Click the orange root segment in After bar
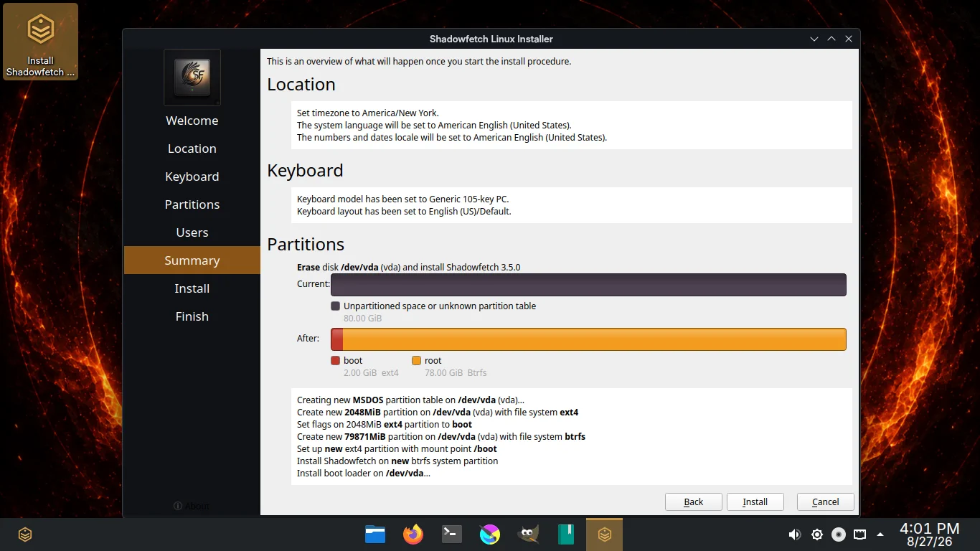 click(595, 339)
